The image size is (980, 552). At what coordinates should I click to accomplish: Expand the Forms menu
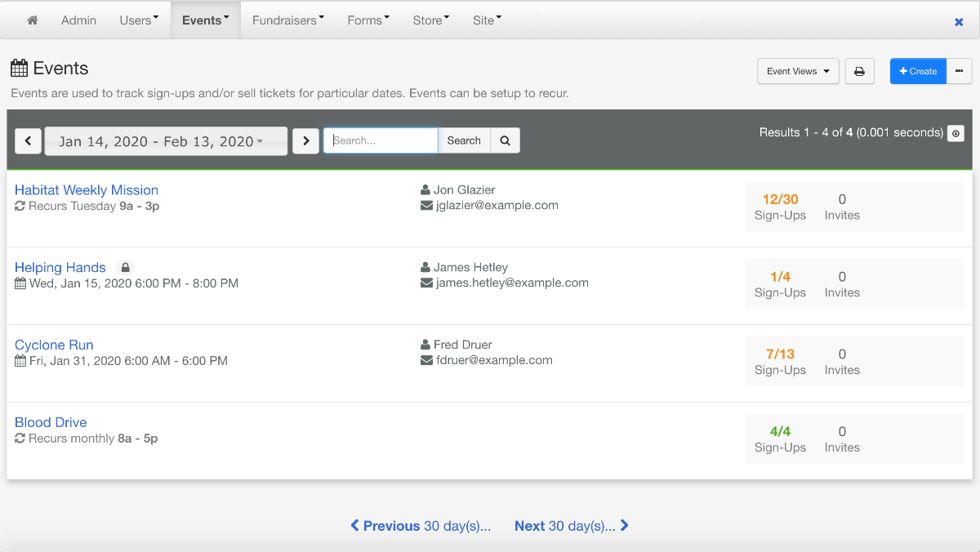coord(368,20)
